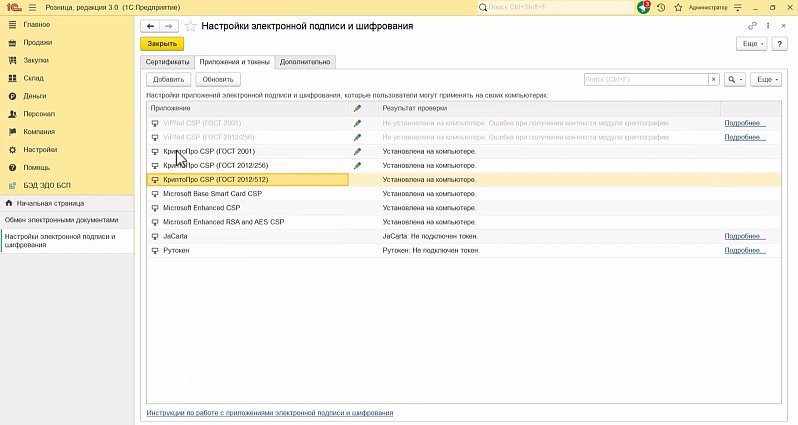798x425 pixels.
Task: Click the 1C logo icon
Action: click(x=14, y=7)
